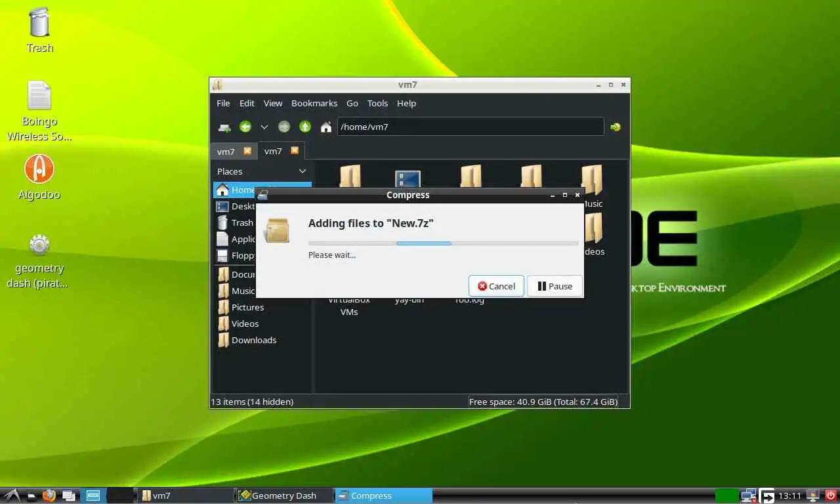Select Home in Places sidebar
The image size is (840, 504).
point(262,190)
